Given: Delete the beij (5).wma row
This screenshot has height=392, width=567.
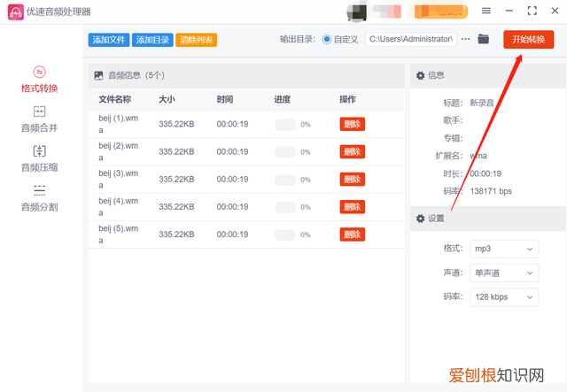Looking at the screenshot, I should point(353,234).
